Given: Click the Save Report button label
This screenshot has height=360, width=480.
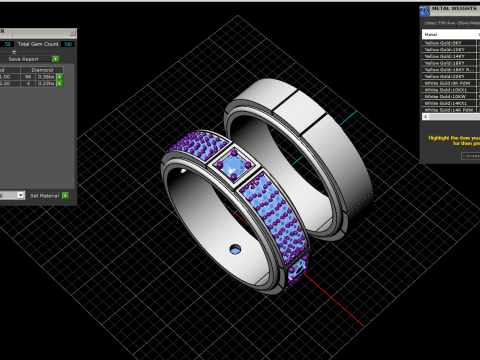Looking at the screenshot, I should 23,59.
